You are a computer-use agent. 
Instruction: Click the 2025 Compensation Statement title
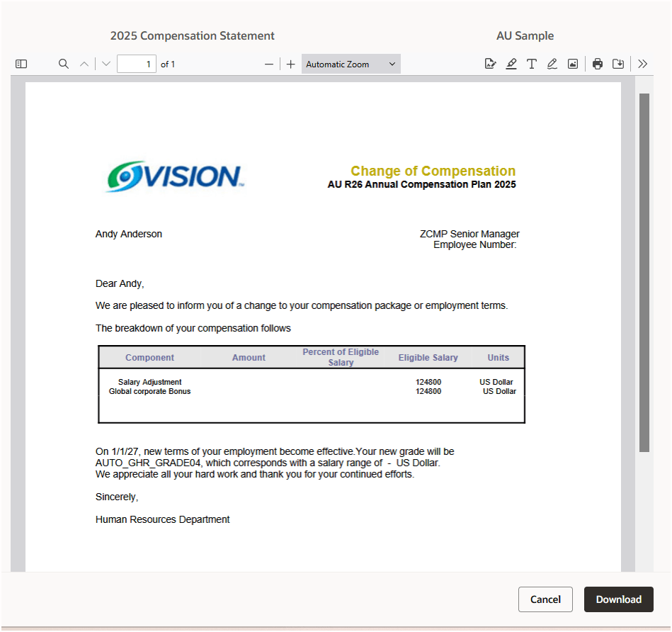[192, 36]
